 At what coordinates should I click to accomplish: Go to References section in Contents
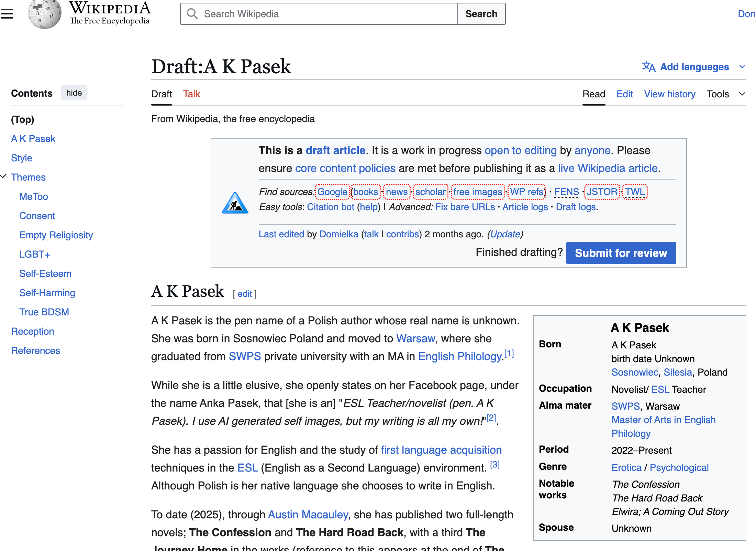tap(35, 350)
